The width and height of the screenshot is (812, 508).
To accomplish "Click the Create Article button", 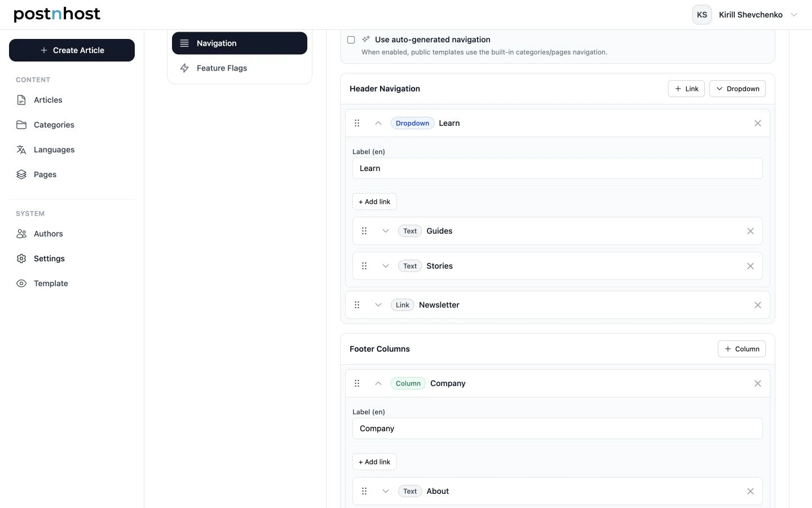I will coord(72,50).
